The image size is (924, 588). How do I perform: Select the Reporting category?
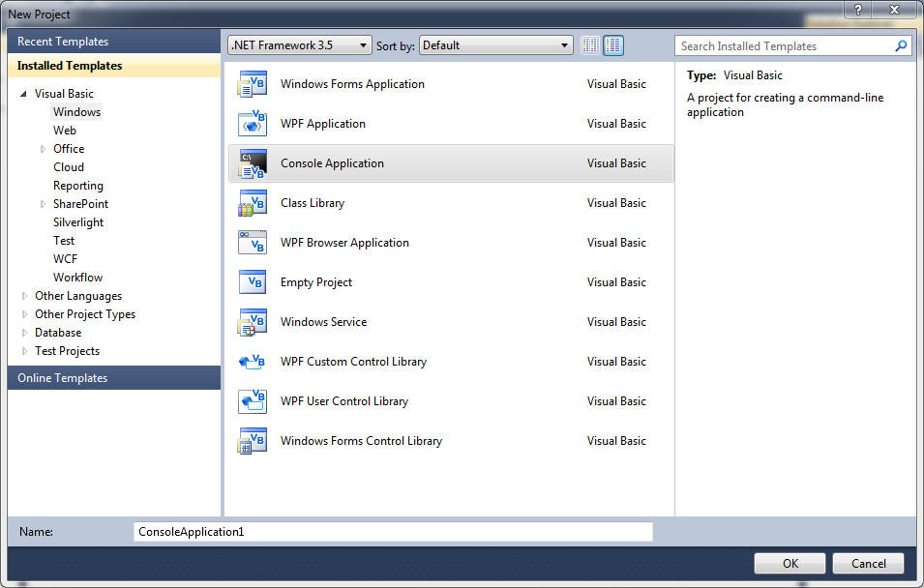coord(78,186)
